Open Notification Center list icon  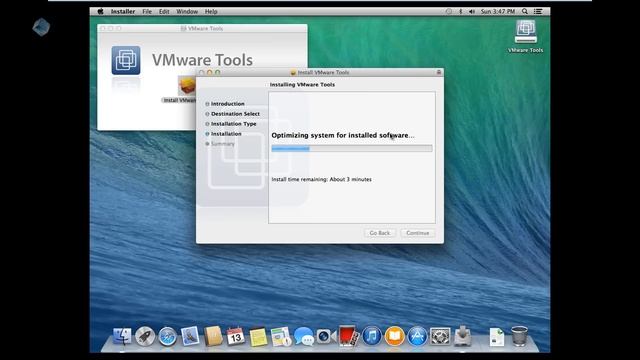click(538, 11)
